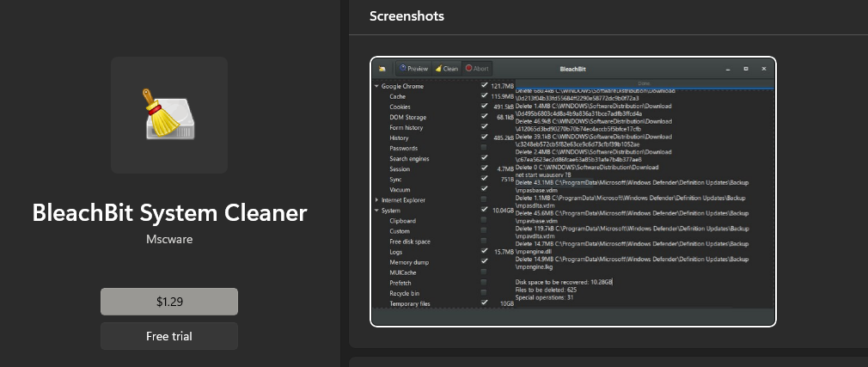Select the Custom tree row label
Screen dimensions: 868x367
400,231
